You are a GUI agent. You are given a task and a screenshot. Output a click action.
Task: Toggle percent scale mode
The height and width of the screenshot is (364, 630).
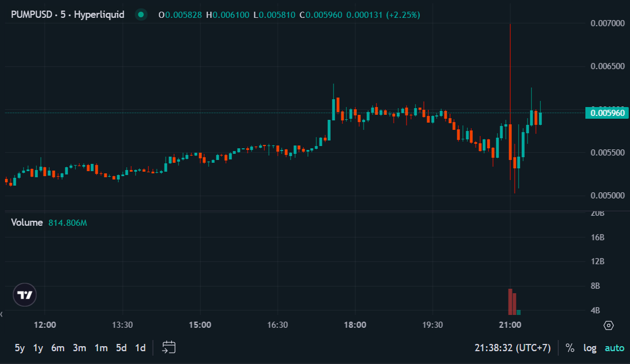[570, 348]
